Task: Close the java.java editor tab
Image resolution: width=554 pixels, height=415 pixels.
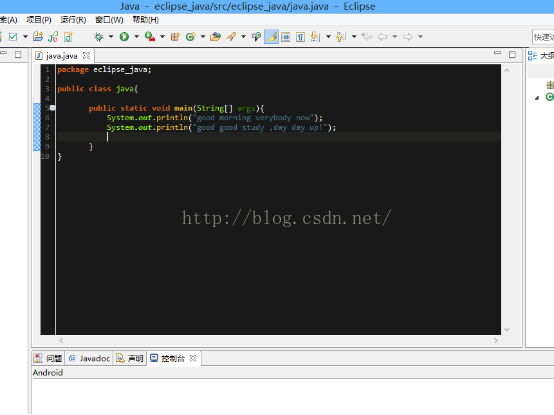Action: 86,55
